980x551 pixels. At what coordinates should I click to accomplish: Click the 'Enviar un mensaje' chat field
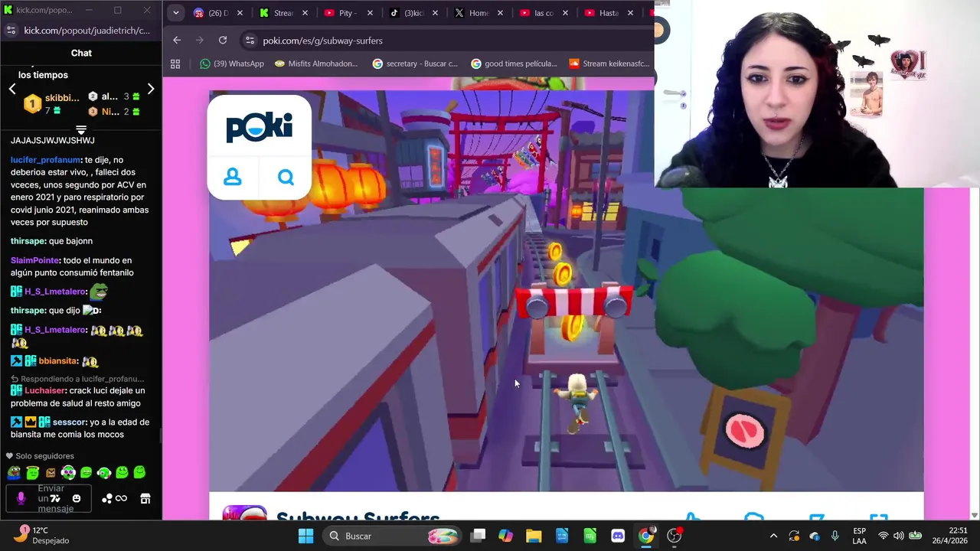click(x=51, y=499)
